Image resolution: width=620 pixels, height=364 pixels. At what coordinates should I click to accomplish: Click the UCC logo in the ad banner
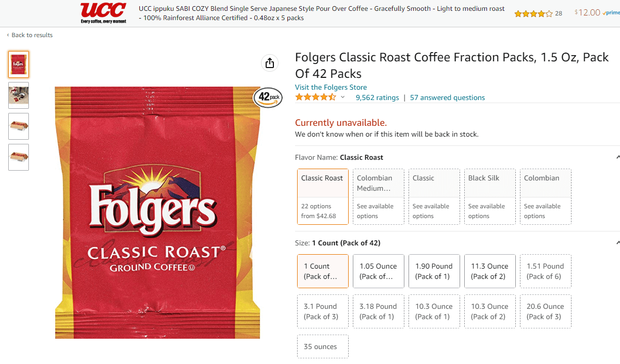click(103, 13)
